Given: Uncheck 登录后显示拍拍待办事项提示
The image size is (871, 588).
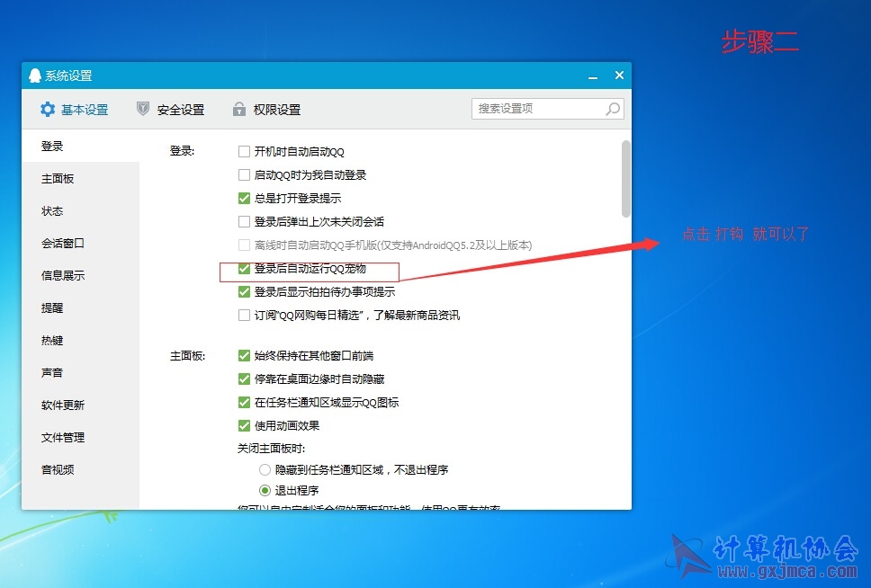Looking at the screenshot, I should coord(244,291).
